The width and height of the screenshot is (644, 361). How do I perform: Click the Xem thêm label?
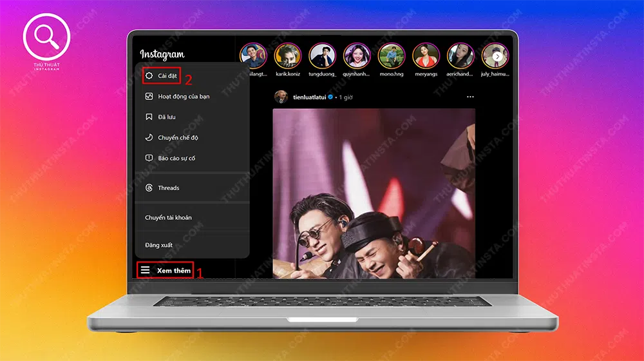[174, 271]
